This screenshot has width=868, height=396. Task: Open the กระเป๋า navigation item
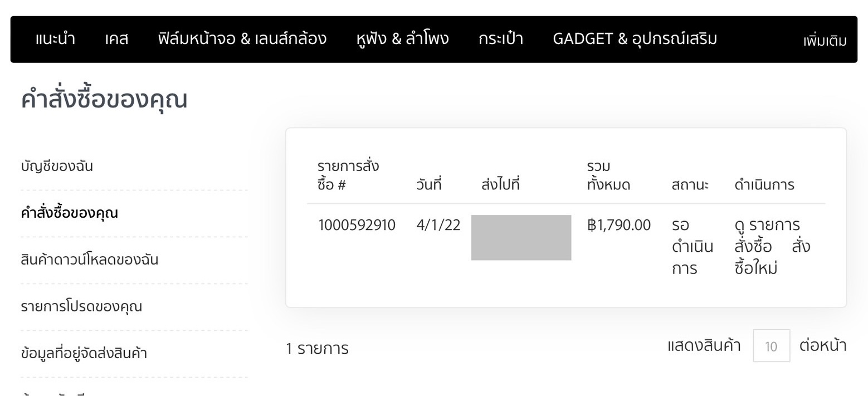(500, 39)
